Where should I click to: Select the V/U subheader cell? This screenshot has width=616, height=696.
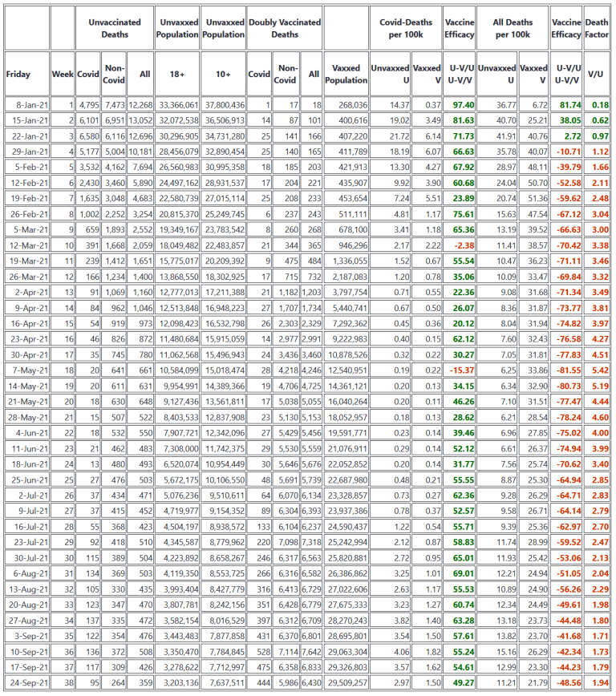[596, 75]
